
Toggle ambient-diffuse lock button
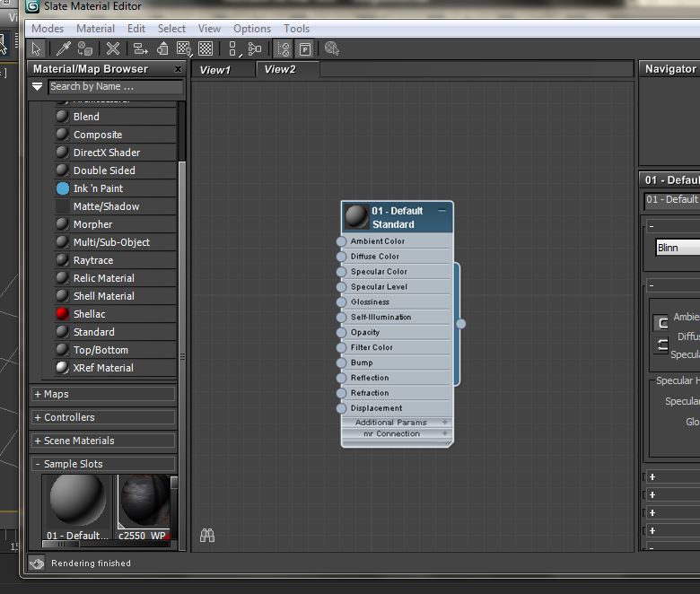[661, 323]
